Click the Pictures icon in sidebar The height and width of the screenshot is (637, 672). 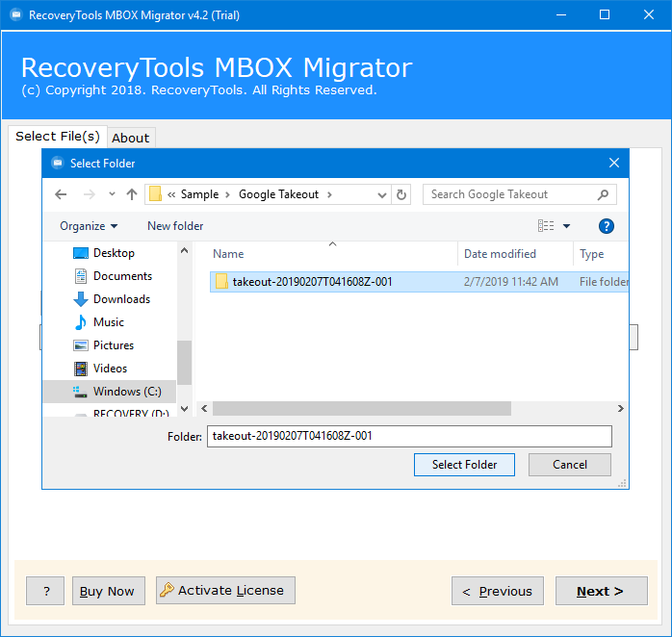(x=81, y=345)
